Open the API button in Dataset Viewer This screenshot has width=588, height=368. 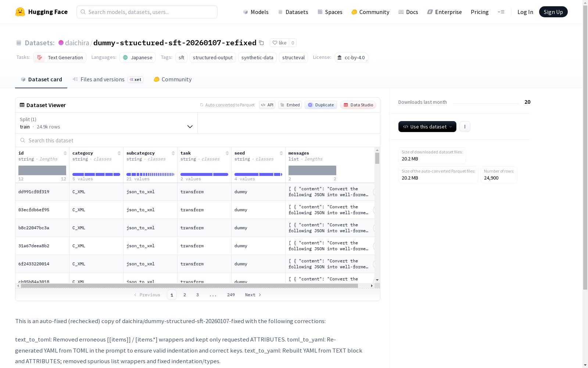point(267,105)
